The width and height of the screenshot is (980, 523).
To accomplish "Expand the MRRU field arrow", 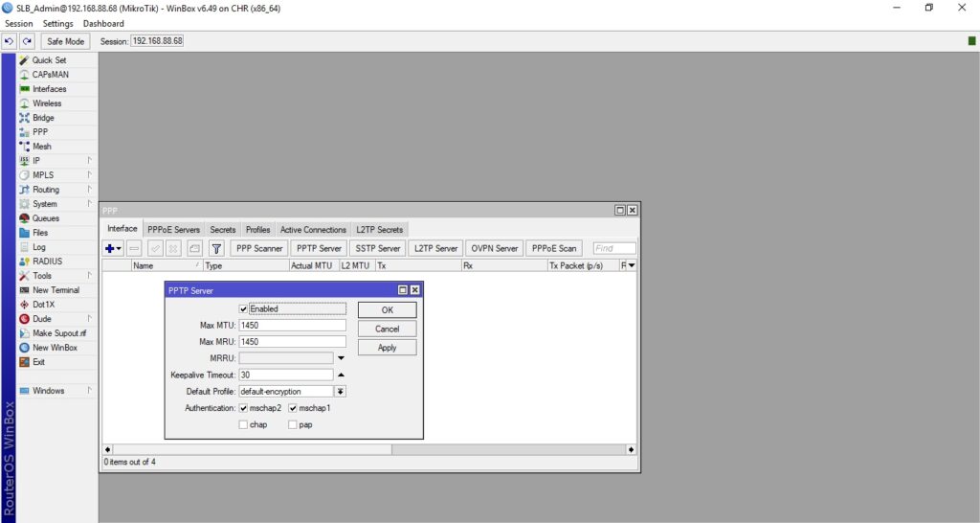I will (342, 358).
